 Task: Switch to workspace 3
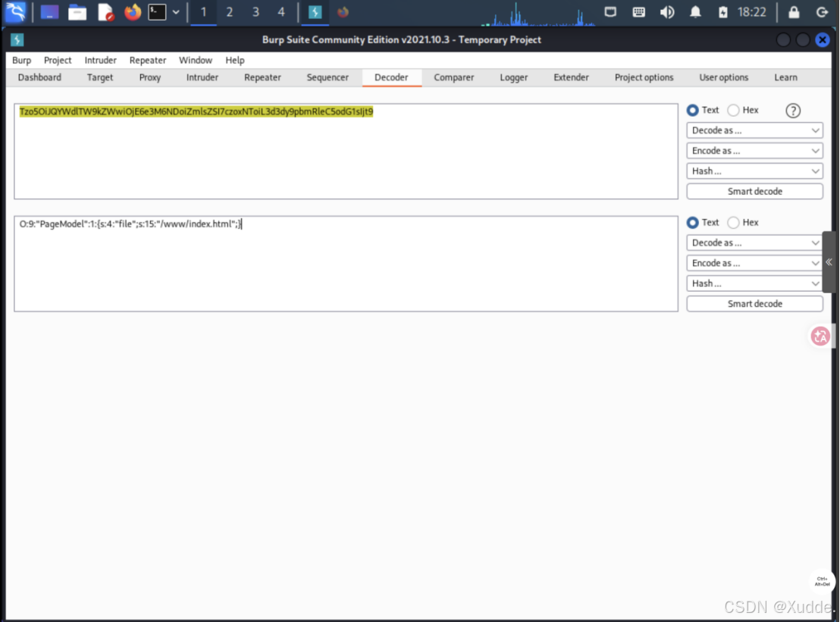point(255,12)
